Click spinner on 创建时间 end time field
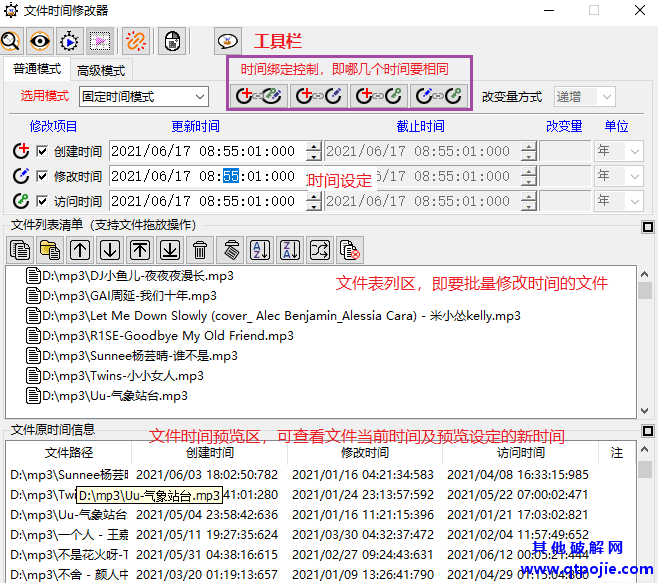This screenshot has width=658, height=583. point(529,151)
